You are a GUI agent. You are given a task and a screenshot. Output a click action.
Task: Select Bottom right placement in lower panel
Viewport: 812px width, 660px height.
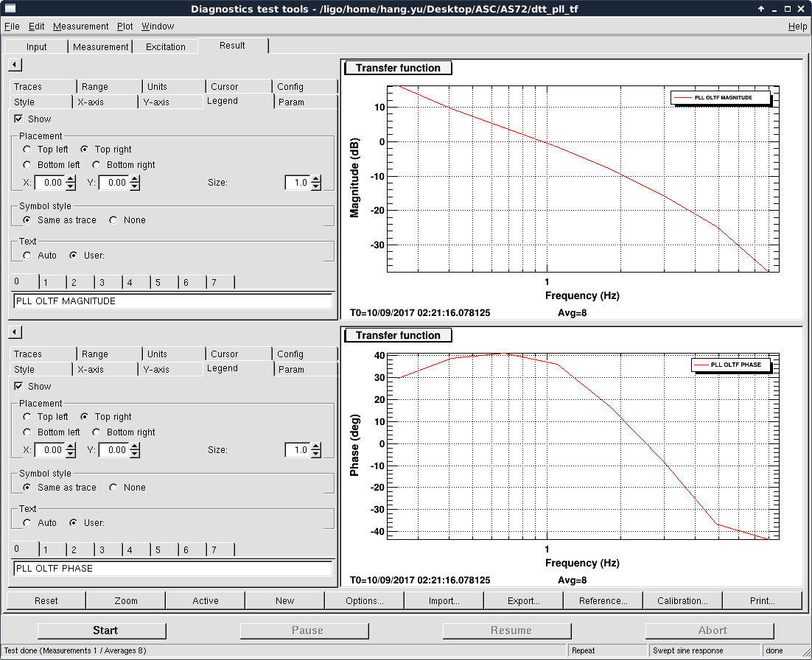97,432
